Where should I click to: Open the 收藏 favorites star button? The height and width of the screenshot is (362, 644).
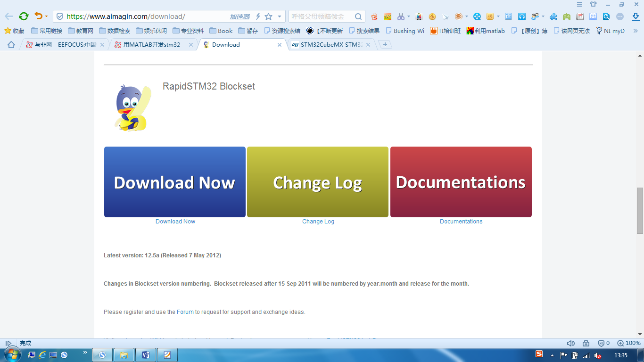click(x=14, y=31)
